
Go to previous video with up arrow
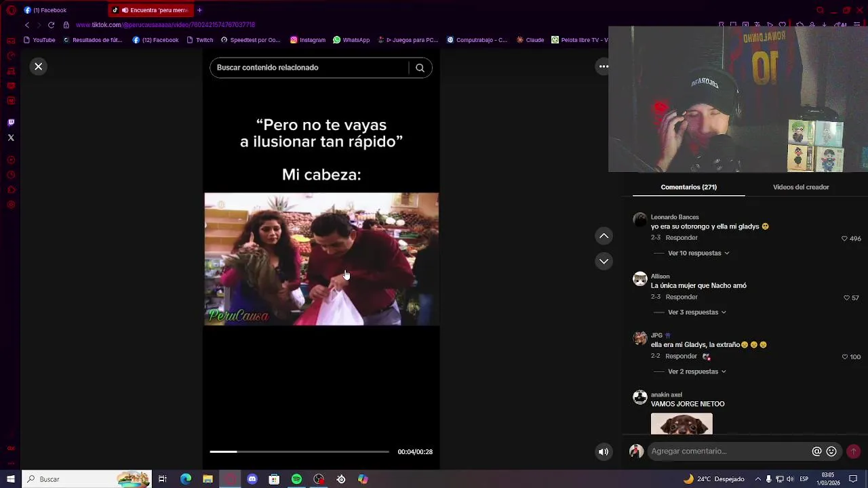[604, 236]
